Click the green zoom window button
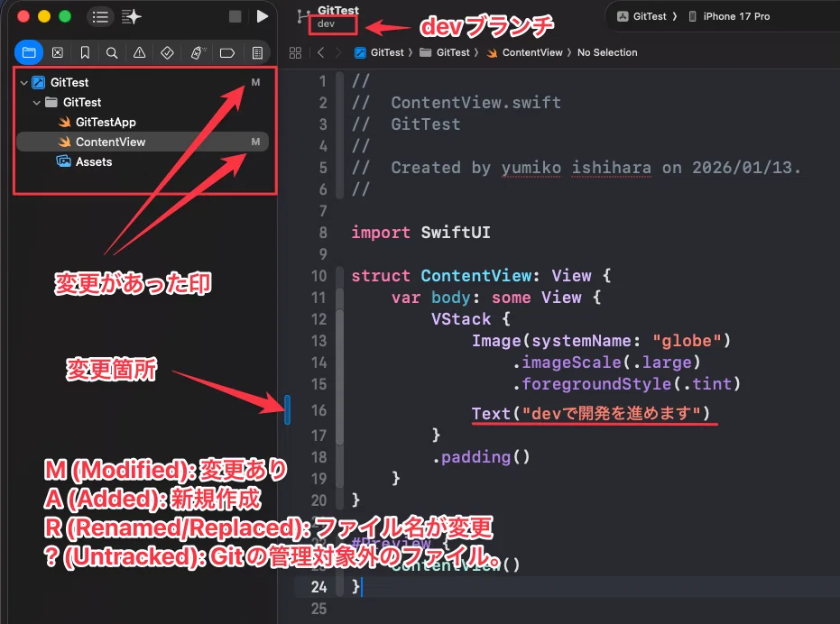 (65, 16)
